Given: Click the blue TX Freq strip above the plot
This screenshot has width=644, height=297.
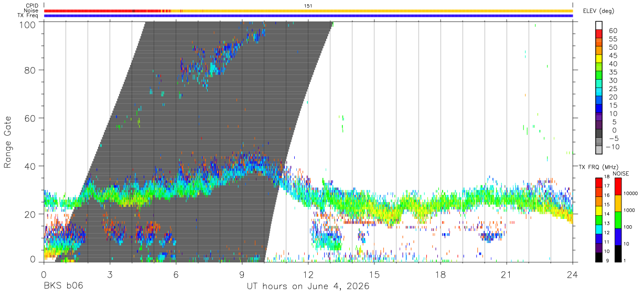Looking at the screenshot, I should pyautogui.click(x=308, y=16).
